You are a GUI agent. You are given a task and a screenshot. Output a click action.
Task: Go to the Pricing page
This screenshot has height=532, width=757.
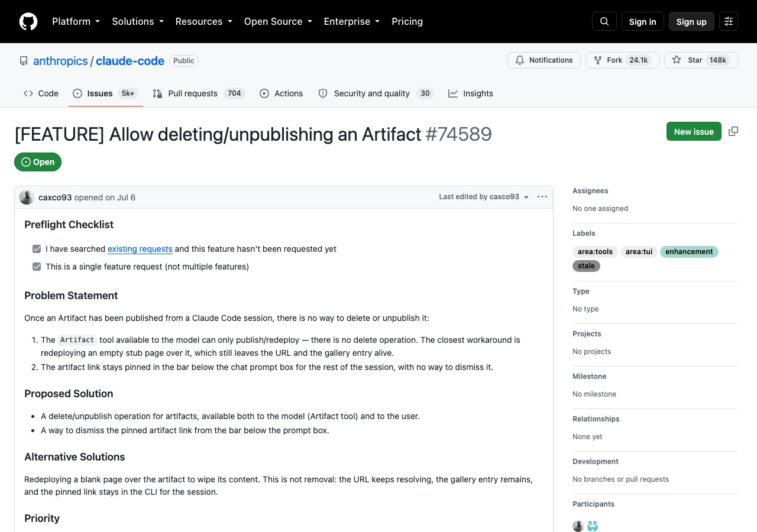point(407,21)
